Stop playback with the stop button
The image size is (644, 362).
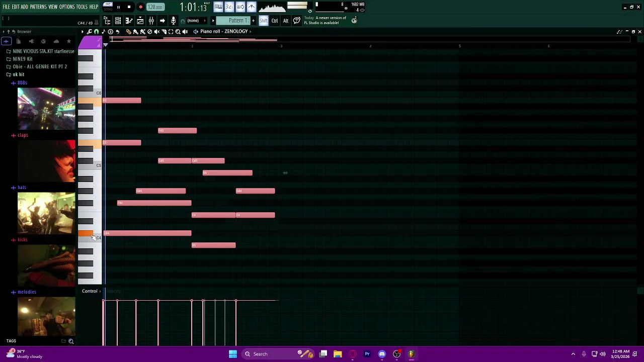pos(129,7)
